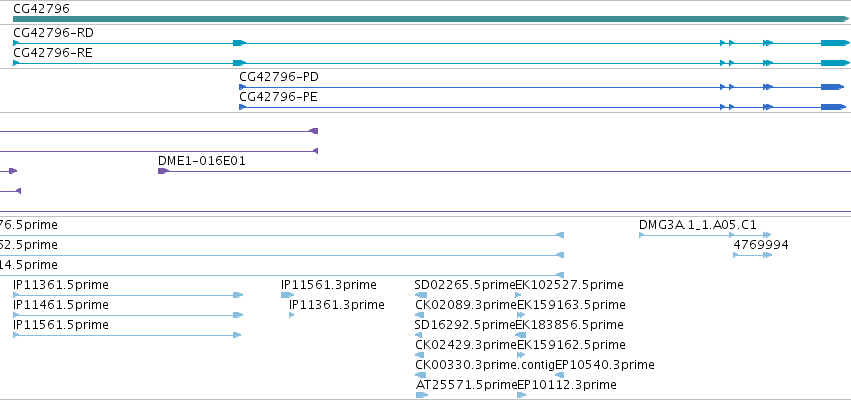The height and width of the screenshot is (400, 851).
Task: Click the CK02429.3prime EST label
Action: tap(466, 345)
